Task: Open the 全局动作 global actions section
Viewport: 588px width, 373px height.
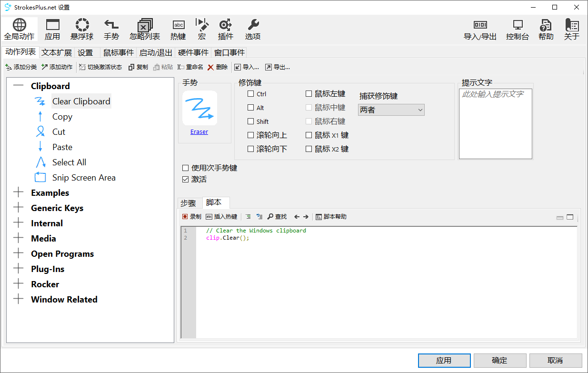Action: click(x=19, y=30)
